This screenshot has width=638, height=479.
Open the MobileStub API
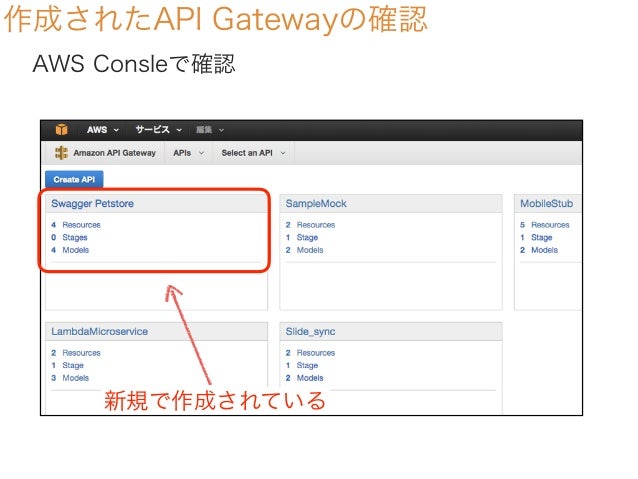click(x=546, y=203)
